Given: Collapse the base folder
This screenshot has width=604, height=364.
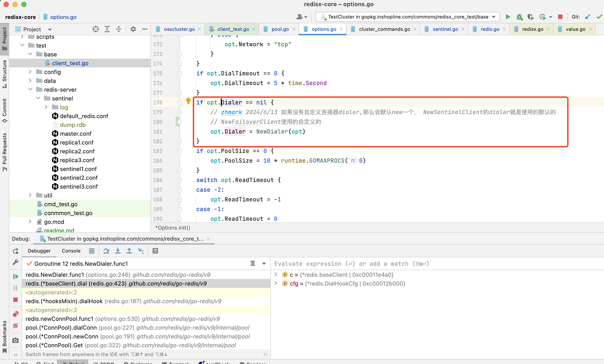Looking at the screenshot, I should click(30, 54).
